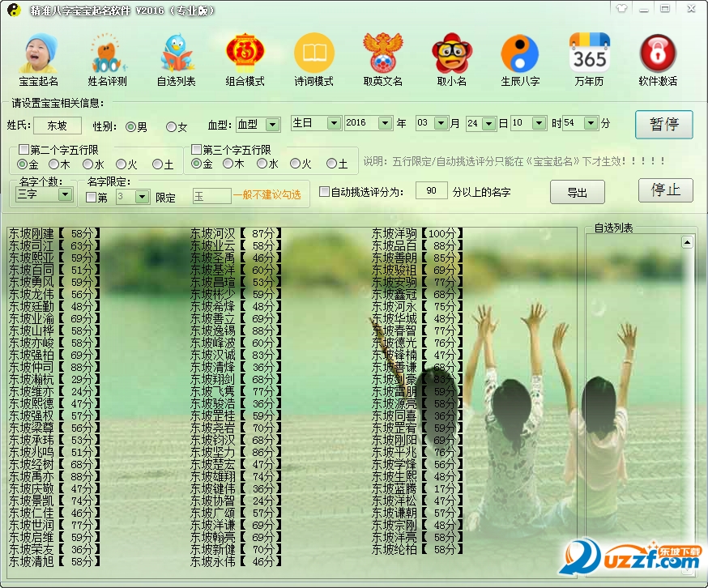Viewport: 708px width, 588px height.
Task: Select name 东坡洋驹 100分
Action: pos(416,233)
